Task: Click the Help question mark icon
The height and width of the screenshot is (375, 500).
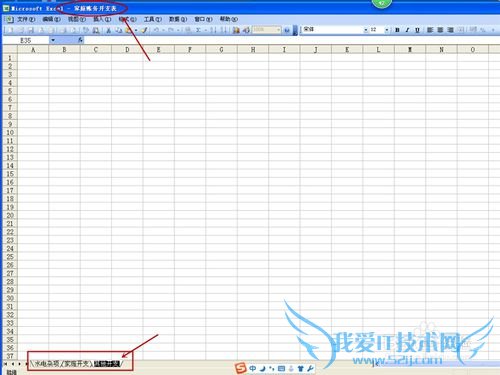Action: pyautogui.click(x=287, y=30)
